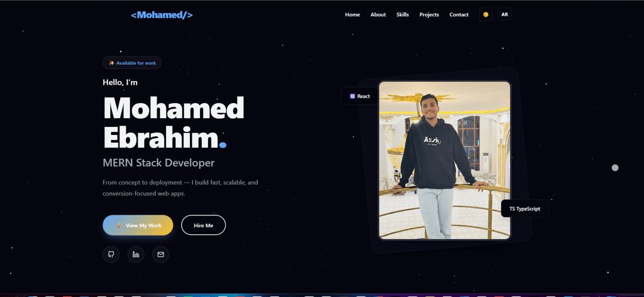The height and width of the screenshot is (297, 644).
Task: Click the Hire Me button
Action: pyautogui.click(x=203, y=225)
